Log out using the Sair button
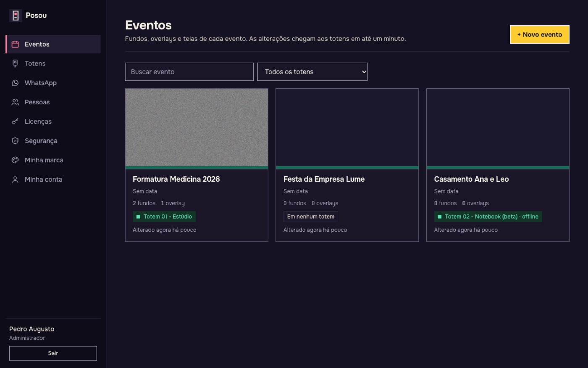This screenshot has height=368, width=588. 53,353
